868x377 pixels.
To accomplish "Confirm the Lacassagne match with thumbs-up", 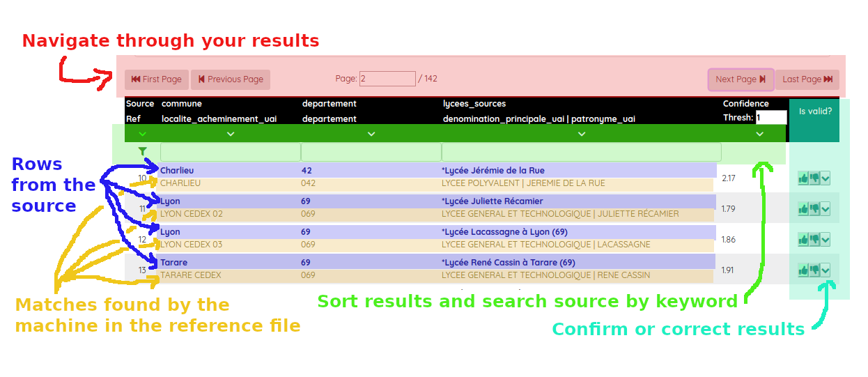I will [x=803, y=239].
